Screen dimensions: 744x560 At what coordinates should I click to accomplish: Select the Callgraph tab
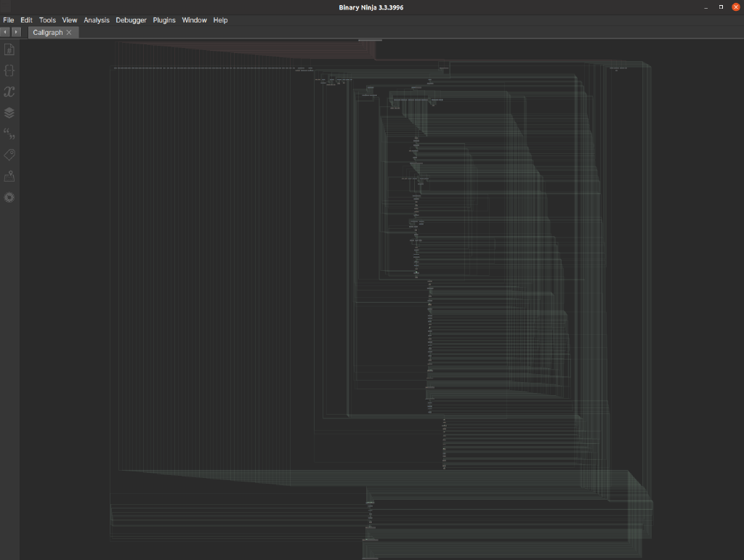point(48,32)
